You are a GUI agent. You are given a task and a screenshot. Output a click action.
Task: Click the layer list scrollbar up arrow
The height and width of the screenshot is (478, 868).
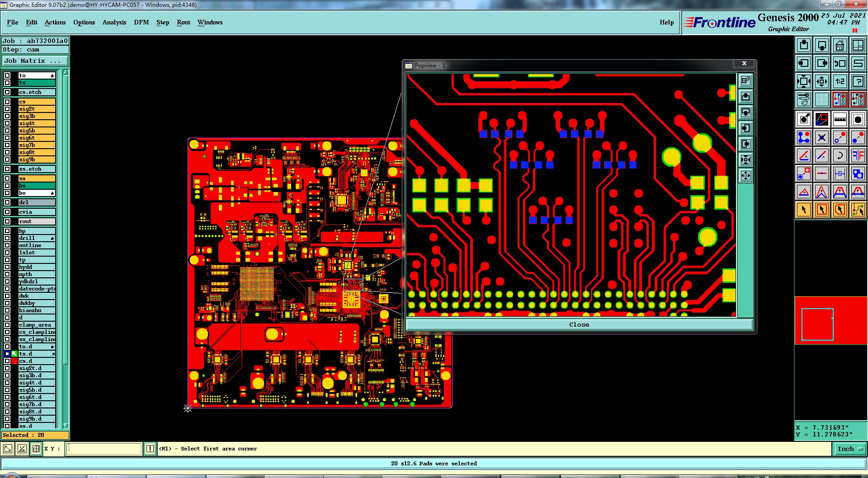(x=66, y=72)
